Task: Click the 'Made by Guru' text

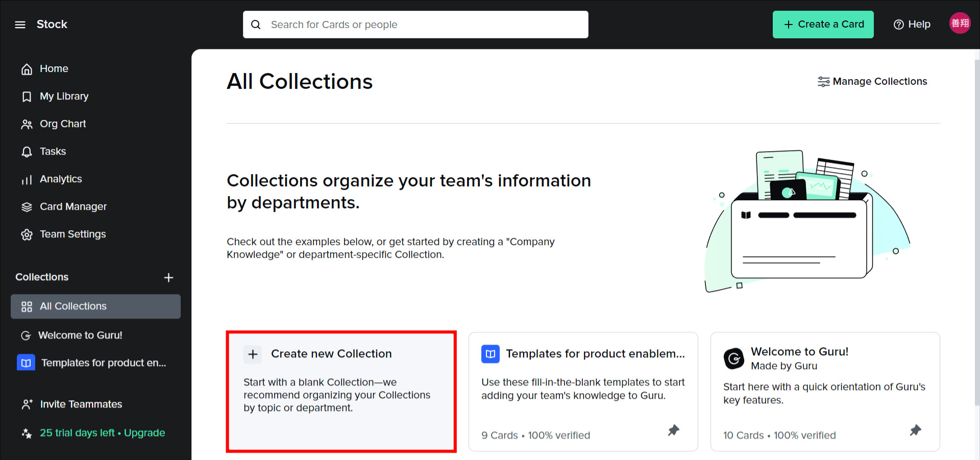Action: pyautogui.click(x=784, y=366)
